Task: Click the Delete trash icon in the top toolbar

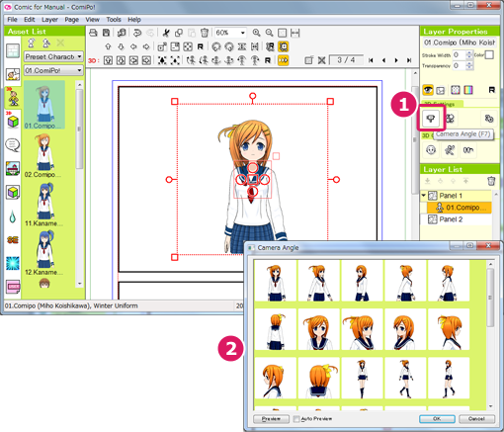Action: (x=205, y=33)
